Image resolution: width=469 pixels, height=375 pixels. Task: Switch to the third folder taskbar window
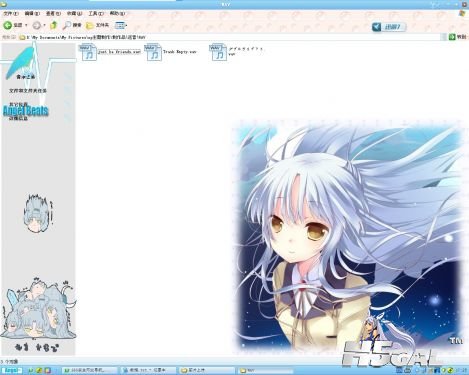click(207, 370)
